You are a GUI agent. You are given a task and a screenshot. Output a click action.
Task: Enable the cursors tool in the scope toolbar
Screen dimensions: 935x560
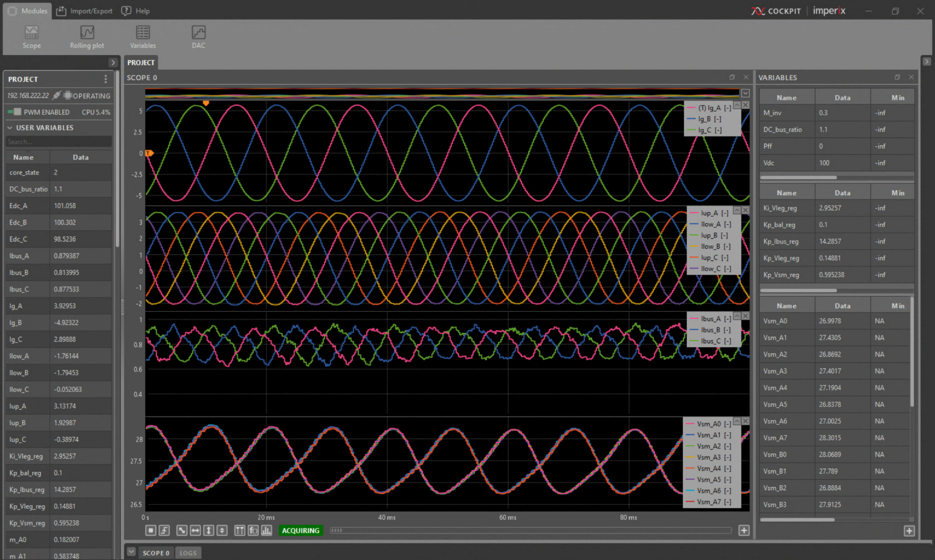click(x=239, y=530)
